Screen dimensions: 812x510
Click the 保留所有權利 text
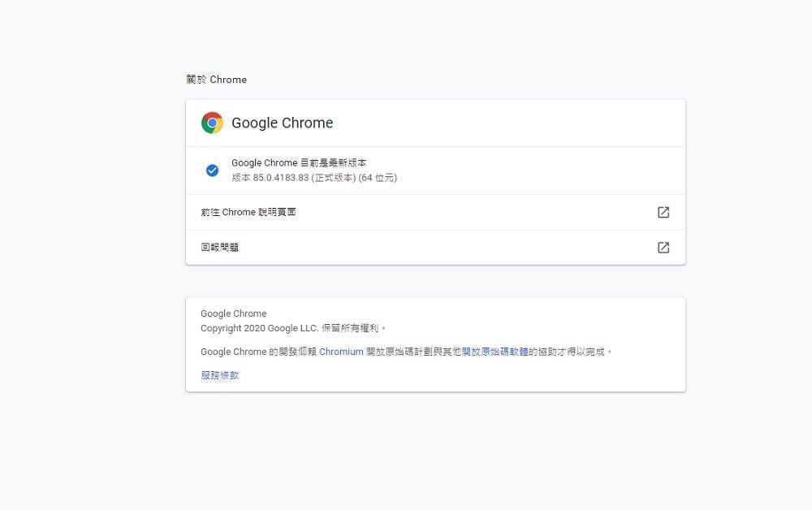pos(343,328)
